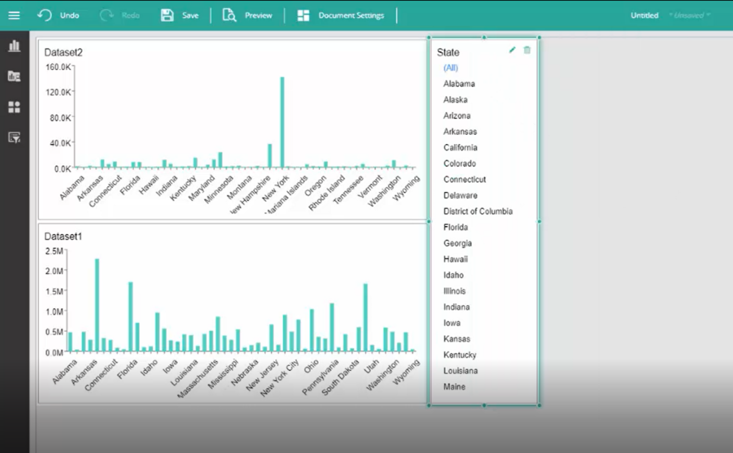Image resolution: width=733 pixels, height=453 pixels.
Task: Edit the State filter with pencil icon
Action: 513,50
